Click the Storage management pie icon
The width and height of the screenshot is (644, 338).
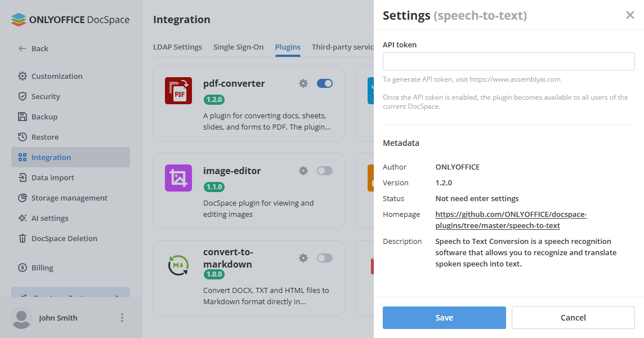tap(23, 198)
